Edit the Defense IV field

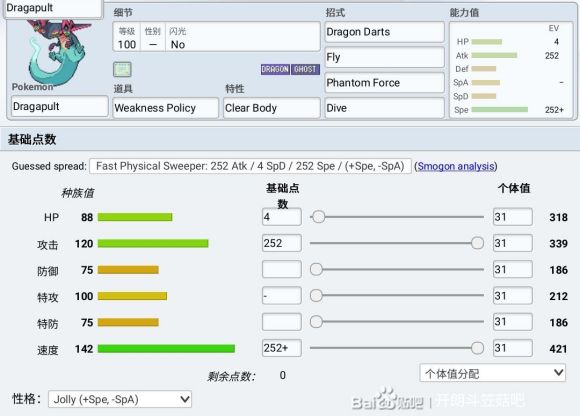pyautogui.click(x=513, y=269)
